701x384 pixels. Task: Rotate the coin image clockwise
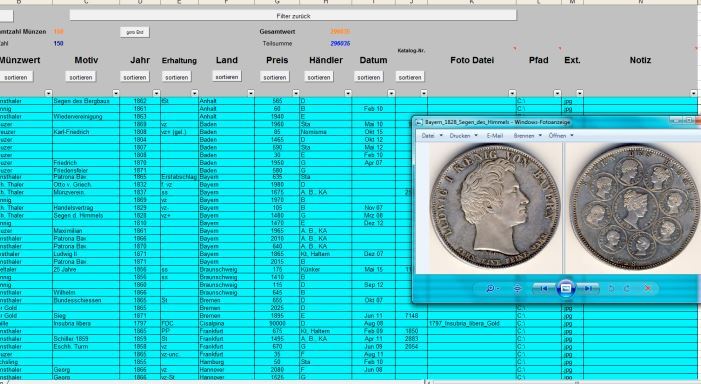tap(627, 289)
